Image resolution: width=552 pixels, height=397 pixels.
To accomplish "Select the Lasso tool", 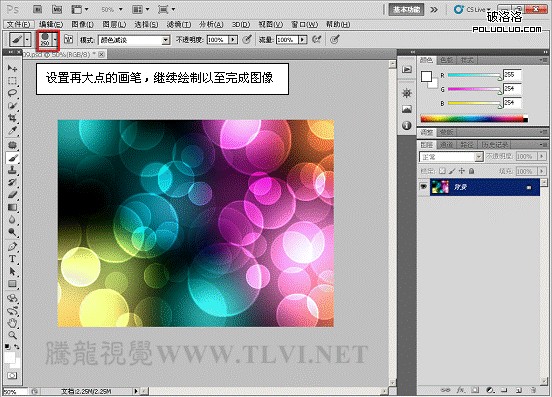I will (x=12, y=93).
